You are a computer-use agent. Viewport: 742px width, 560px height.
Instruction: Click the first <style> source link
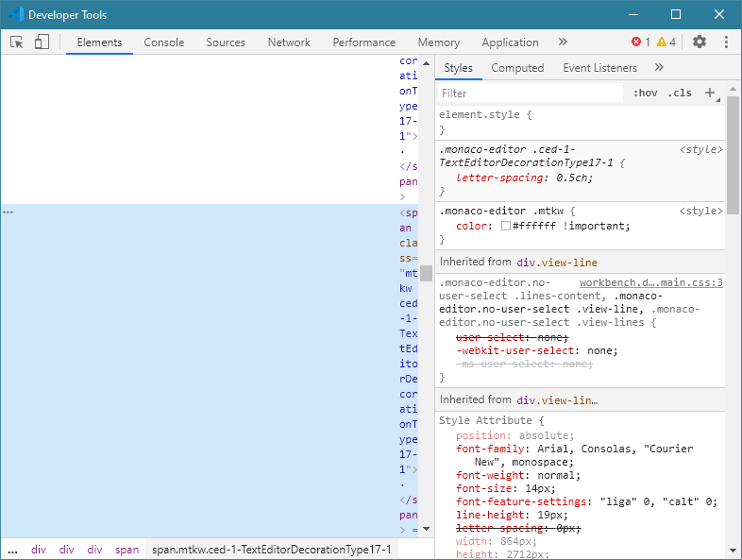tap(700, 149)
